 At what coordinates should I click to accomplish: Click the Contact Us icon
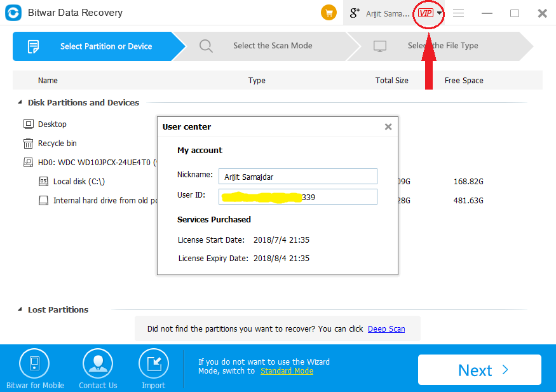[x=98, y=364]
